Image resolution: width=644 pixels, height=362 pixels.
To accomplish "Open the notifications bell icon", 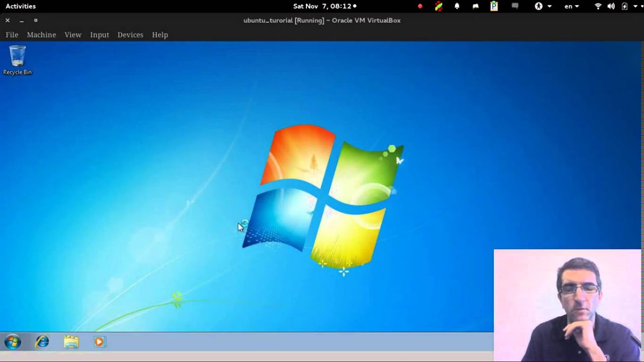I will (x=457, y=6).
